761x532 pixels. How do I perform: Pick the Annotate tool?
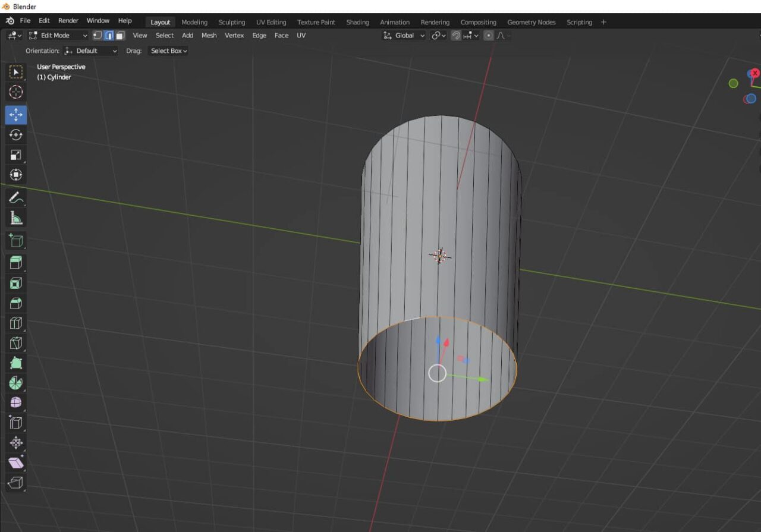(x=15, y=197)
